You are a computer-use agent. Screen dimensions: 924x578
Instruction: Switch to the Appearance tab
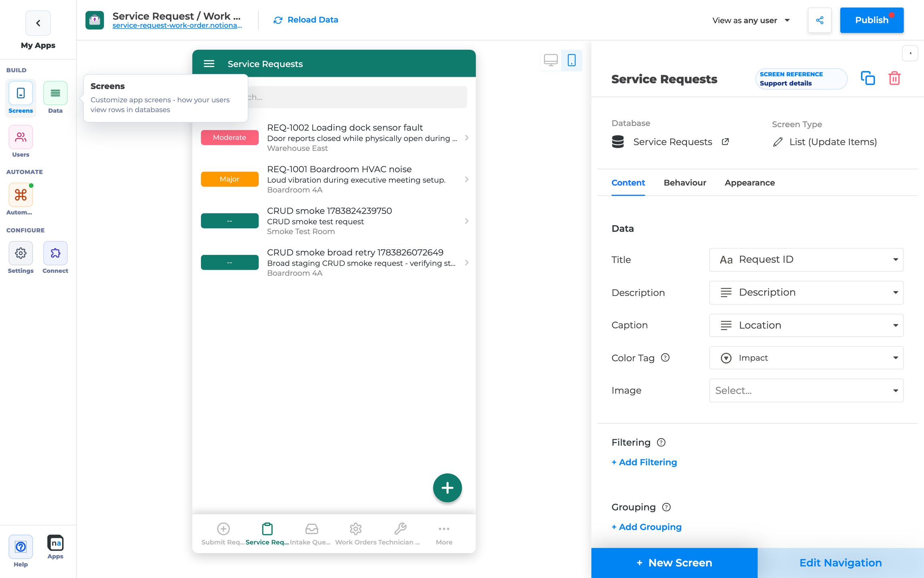pos(750,183)
